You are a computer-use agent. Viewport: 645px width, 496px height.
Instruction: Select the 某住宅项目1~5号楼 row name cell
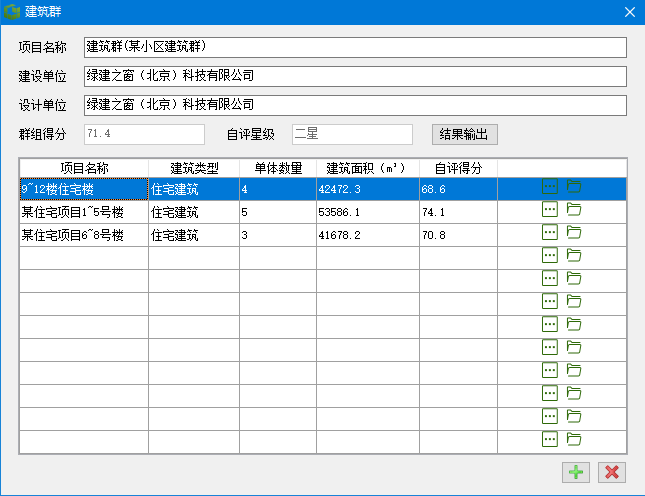pos(84,212)
